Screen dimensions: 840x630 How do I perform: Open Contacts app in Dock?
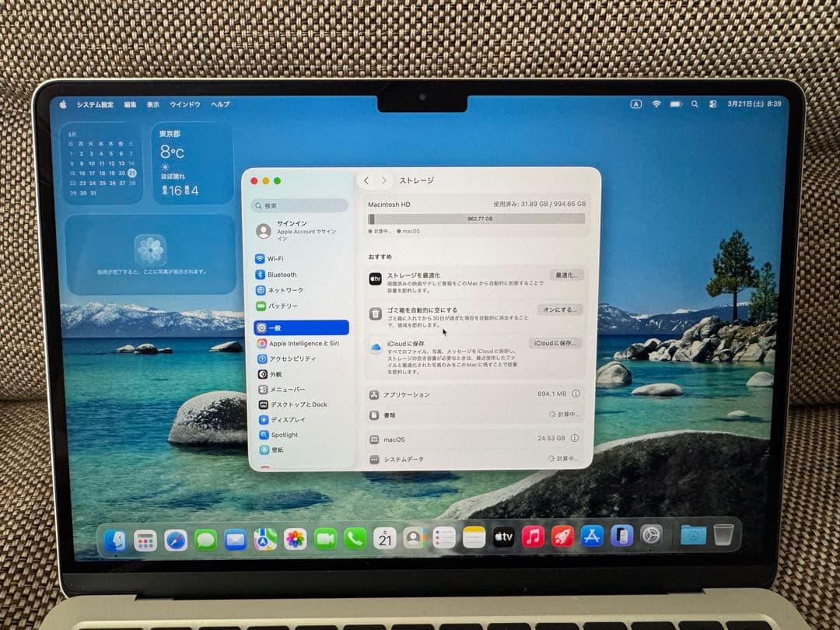tap(414, 538)
